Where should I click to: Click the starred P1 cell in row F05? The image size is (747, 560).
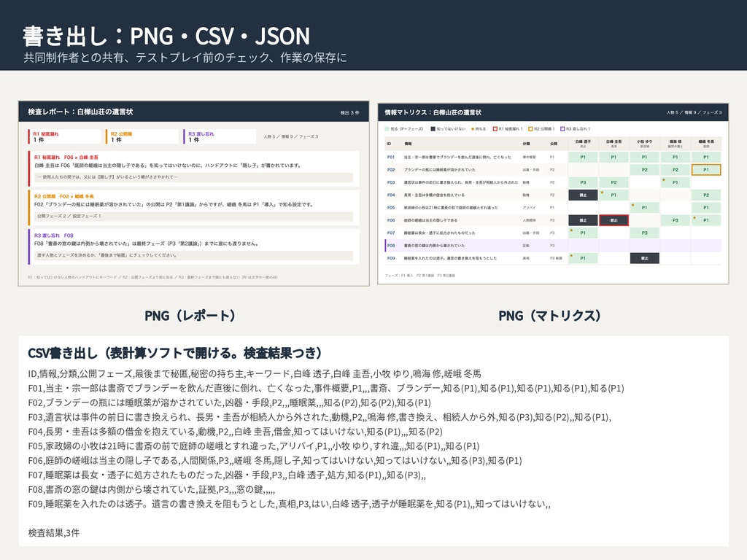tap(645, 208)
